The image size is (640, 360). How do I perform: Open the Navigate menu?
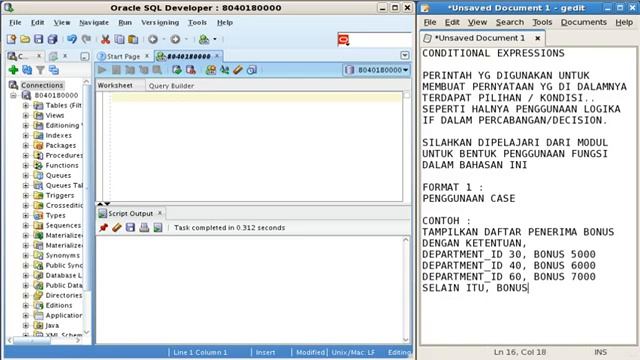coord(94,22)
